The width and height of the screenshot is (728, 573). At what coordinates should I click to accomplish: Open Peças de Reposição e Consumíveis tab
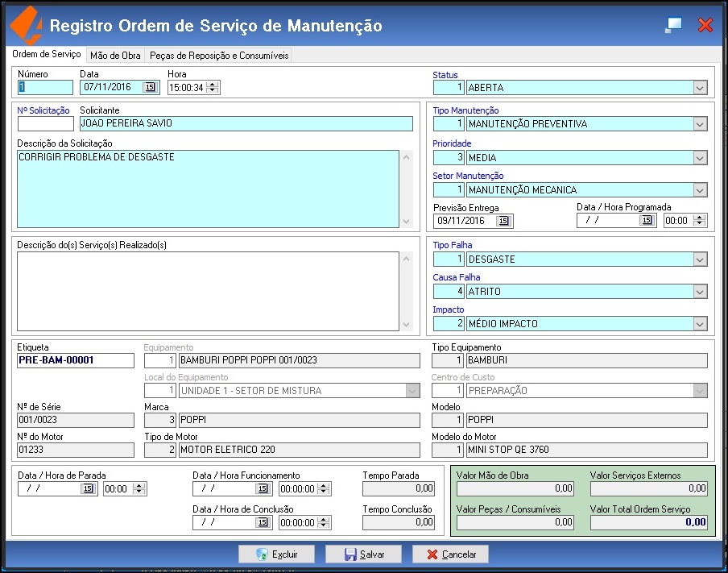[x=219, y=56]
